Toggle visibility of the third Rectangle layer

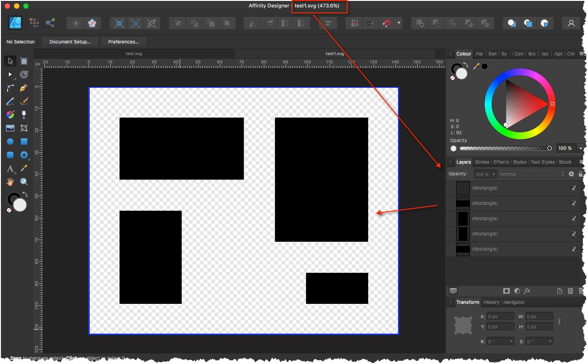tap(574, 219)
